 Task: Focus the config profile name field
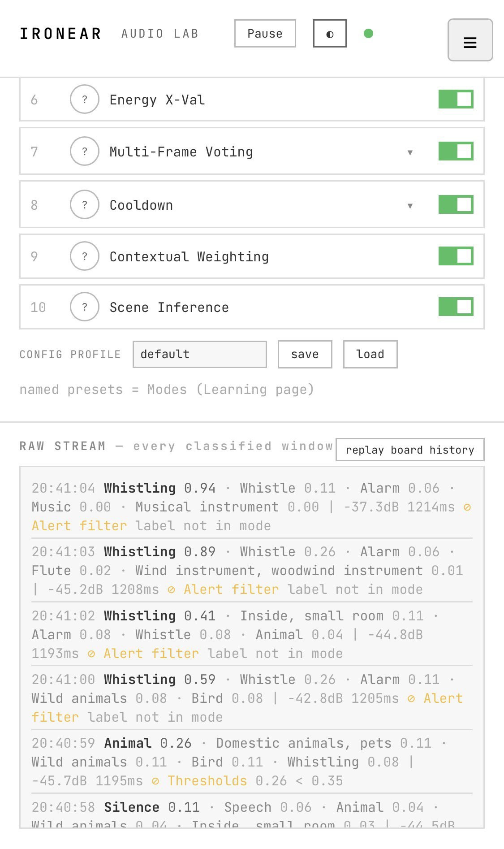(x=200, y=354)
